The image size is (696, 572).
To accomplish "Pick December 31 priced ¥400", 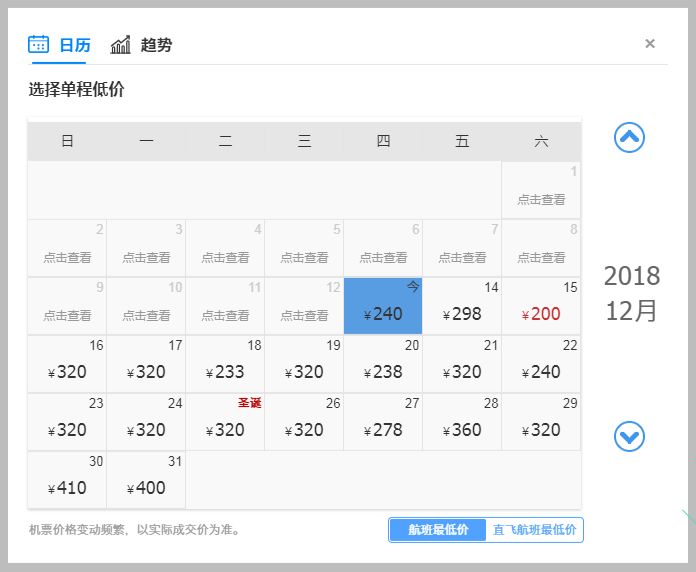I will click(x=146, y=480).
